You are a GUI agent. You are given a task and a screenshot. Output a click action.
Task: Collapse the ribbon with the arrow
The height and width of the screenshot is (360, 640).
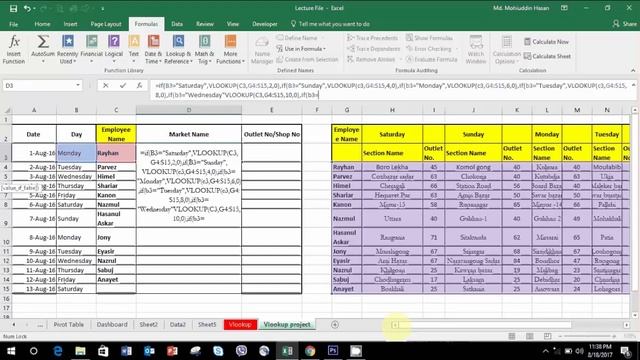coord(633,71)
